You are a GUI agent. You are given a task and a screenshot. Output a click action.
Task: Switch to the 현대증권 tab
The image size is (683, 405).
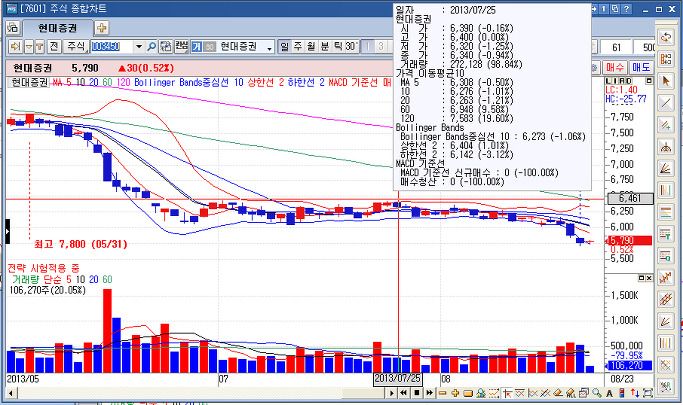click(57, 28)
